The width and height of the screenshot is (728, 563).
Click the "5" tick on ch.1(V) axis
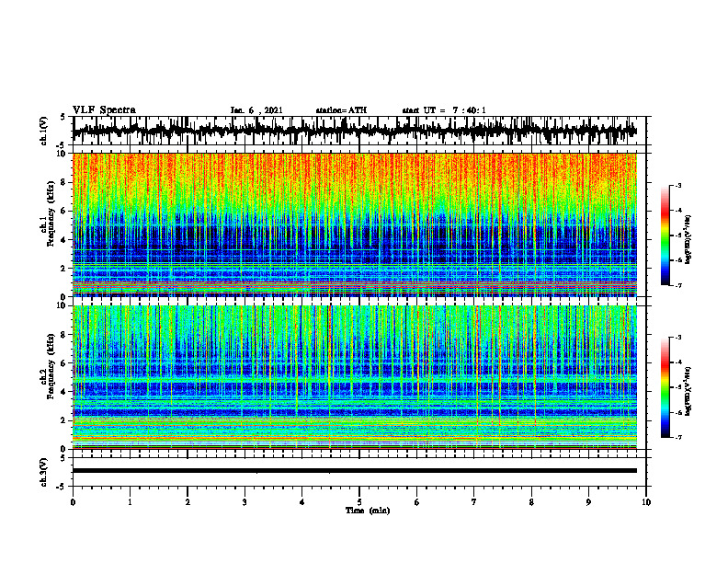tap(63, 118)
